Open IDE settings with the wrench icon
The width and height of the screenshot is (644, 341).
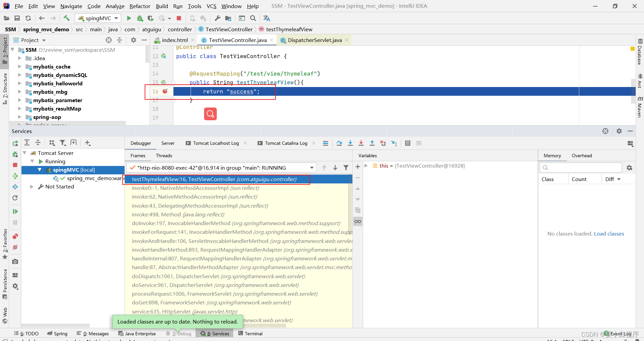point(217,18)
